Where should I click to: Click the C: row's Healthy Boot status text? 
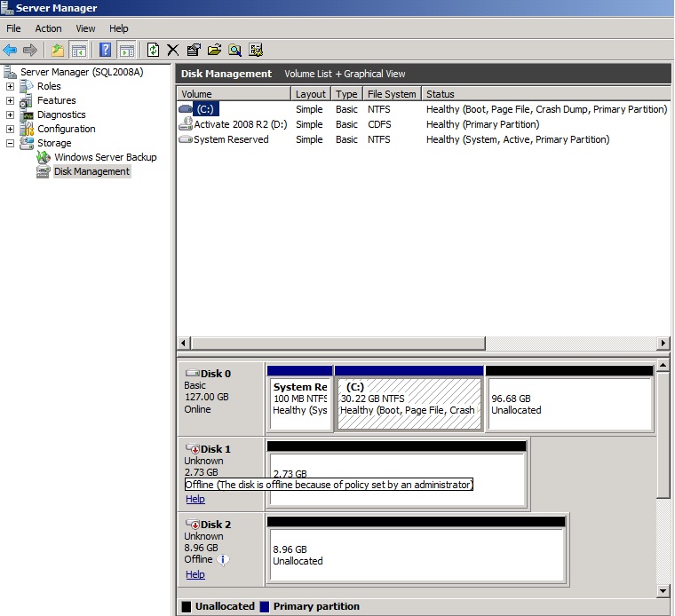click(546, 109)
